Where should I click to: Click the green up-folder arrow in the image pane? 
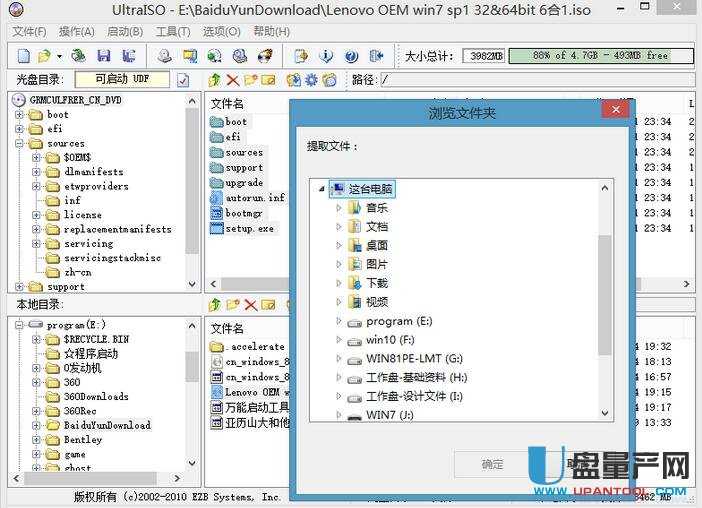click(x=214, y=80)
